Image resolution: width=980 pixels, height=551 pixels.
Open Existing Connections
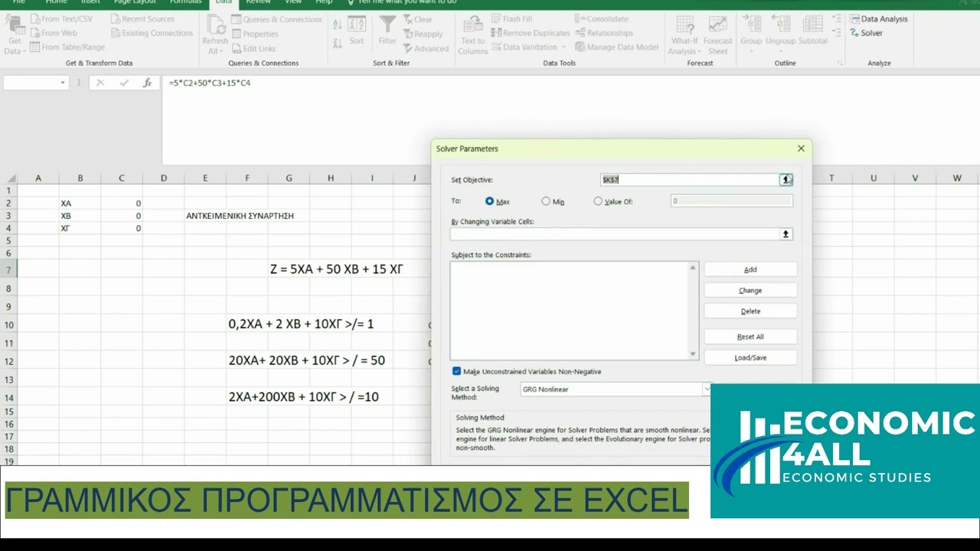pos(152,33)
